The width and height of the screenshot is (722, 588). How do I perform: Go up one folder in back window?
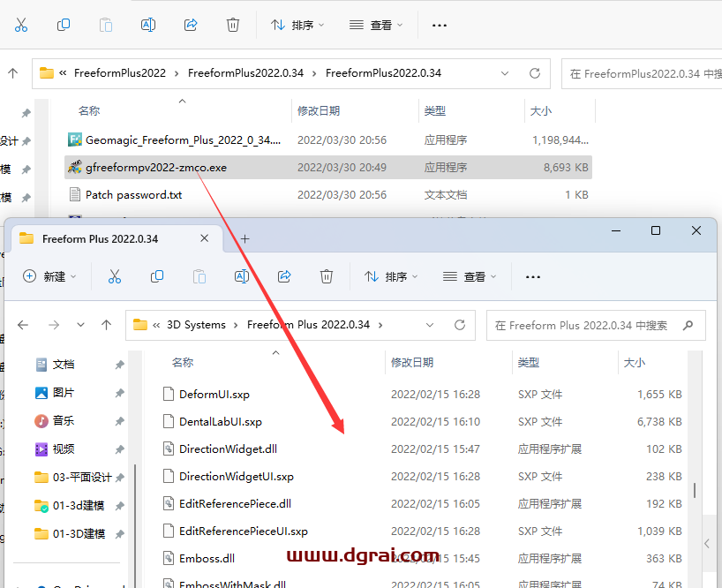click(x=13, y=73)
